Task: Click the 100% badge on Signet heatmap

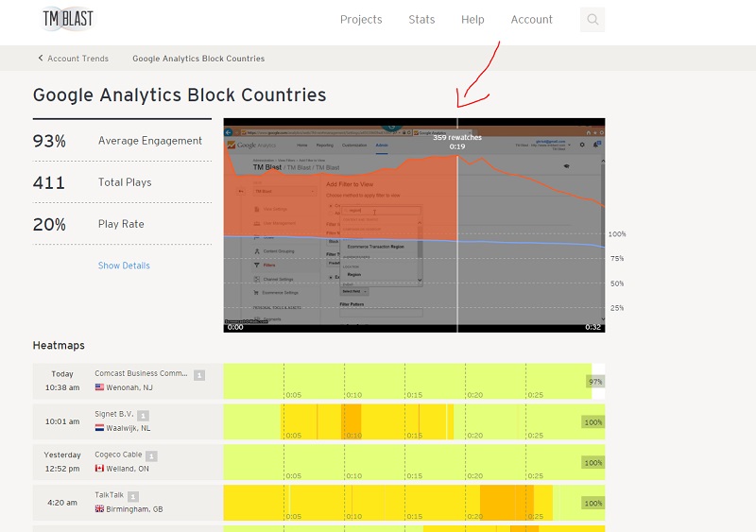Action: coord(593,422)
